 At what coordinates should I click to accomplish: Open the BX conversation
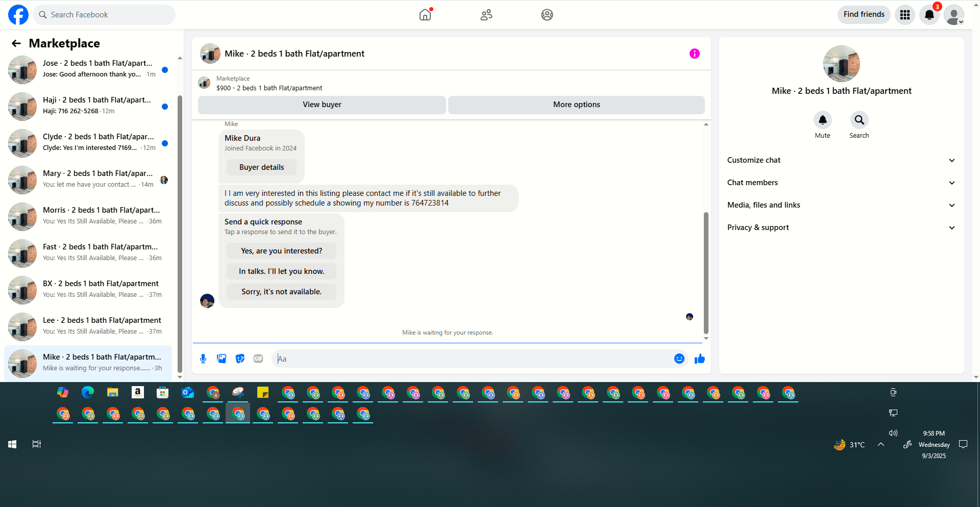tap(88, 290)
